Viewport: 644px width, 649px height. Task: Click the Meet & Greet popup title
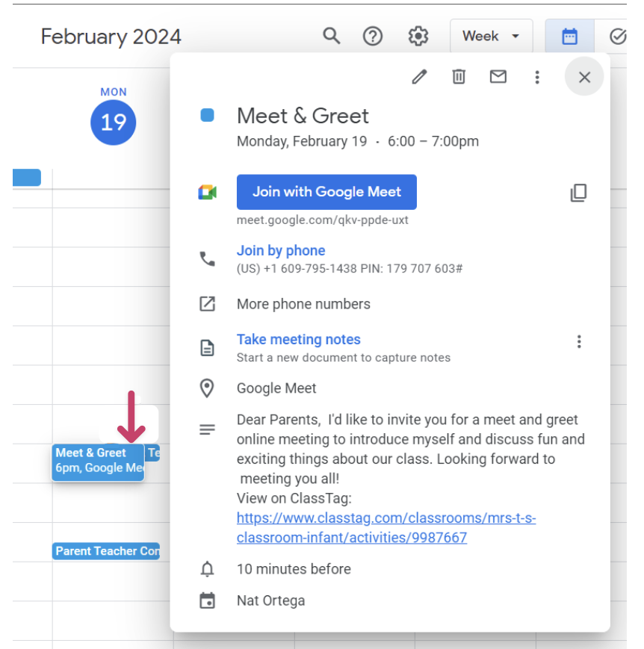coord(303,116)
